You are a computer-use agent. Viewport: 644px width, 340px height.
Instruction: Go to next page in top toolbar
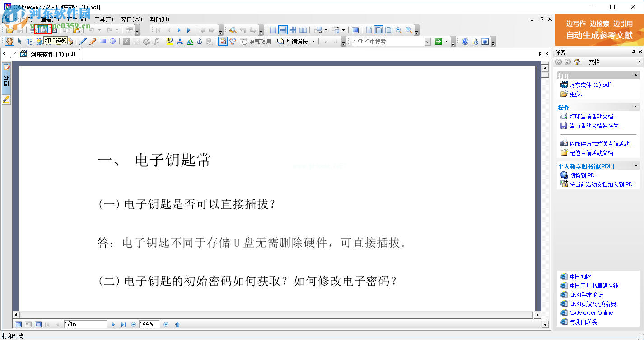[179, 30]
